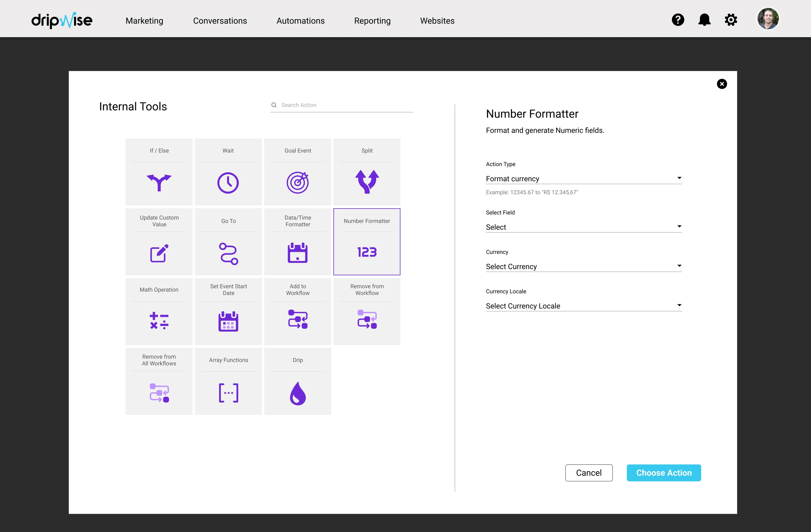This screenshot has height=532, width=811.
Task: Choose the Array Functions brackets icon
Action: [x=228, y=393]
